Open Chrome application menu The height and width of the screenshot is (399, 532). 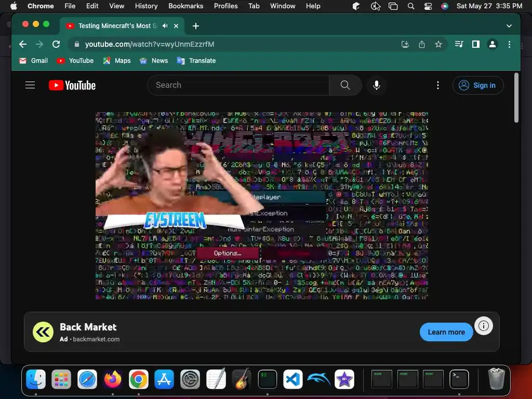pyautogui.click(x=41, y=6)
